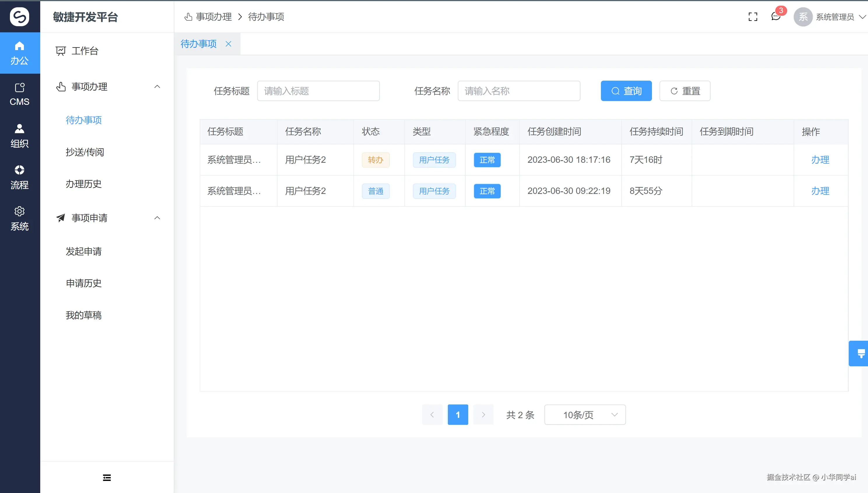
Task: Close the 待办事项 tab
Action: click(228, 44)
